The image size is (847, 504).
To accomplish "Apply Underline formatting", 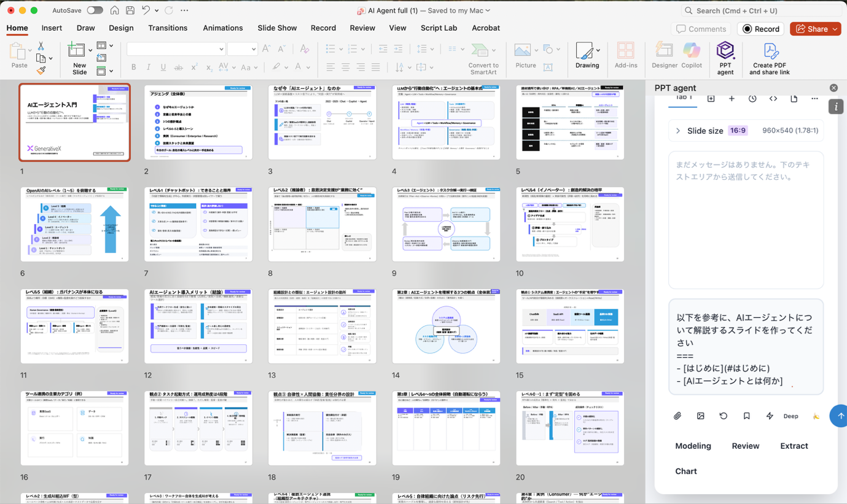I will click(163, 67).
